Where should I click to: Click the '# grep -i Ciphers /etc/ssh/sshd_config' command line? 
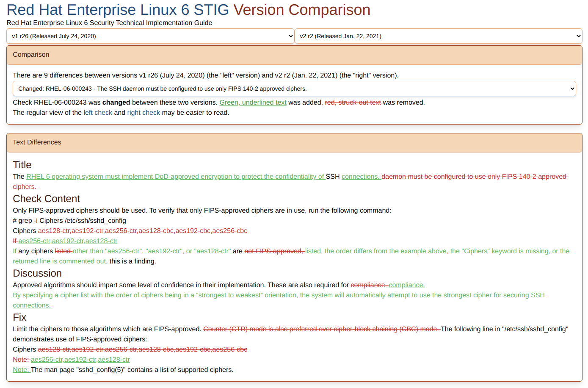tap(69, 221)
